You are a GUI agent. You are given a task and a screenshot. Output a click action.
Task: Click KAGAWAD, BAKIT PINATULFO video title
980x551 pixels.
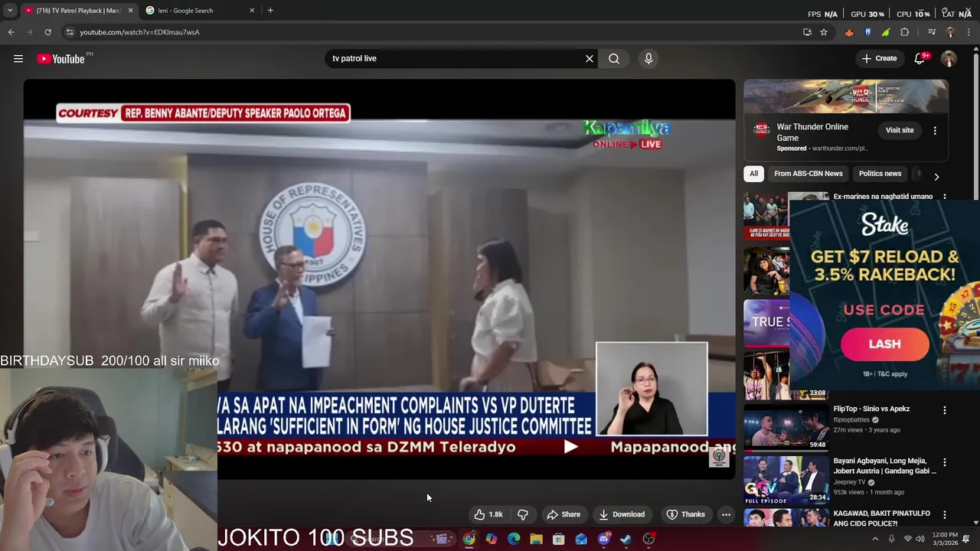tap(881, 518)
